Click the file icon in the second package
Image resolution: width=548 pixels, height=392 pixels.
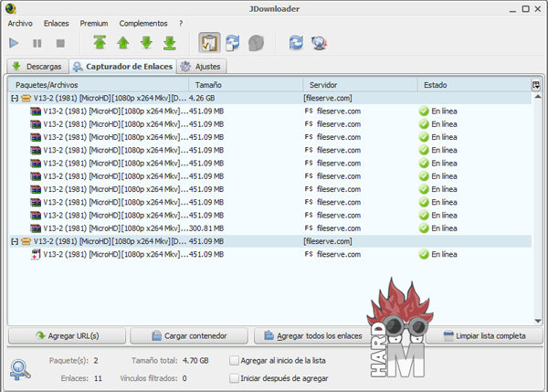(x=36, y=254)
